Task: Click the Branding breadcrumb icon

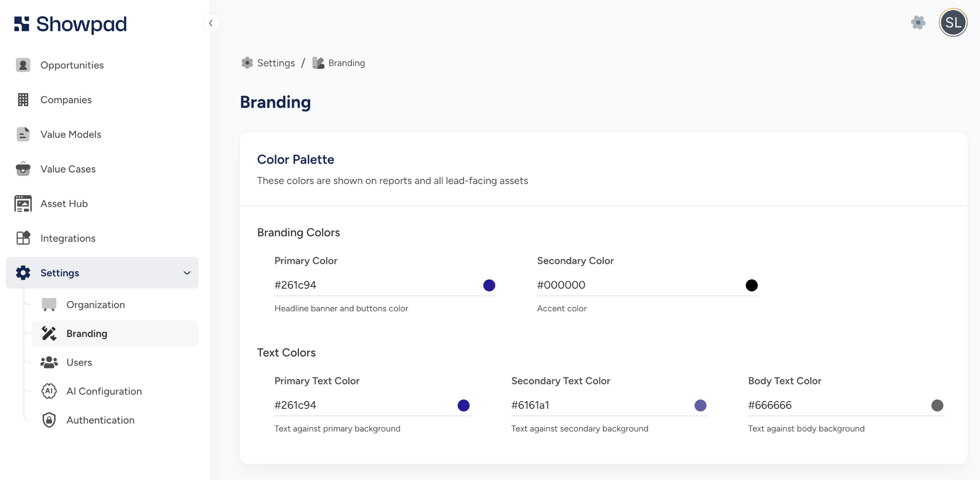Action: (318, 63)
